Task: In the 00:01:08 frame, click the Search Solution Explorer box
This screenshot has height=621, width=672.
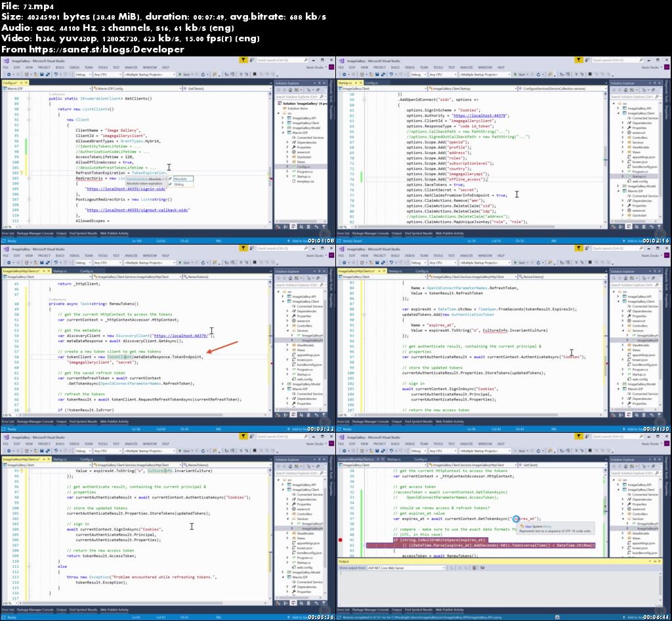Action: coord(300,97)
